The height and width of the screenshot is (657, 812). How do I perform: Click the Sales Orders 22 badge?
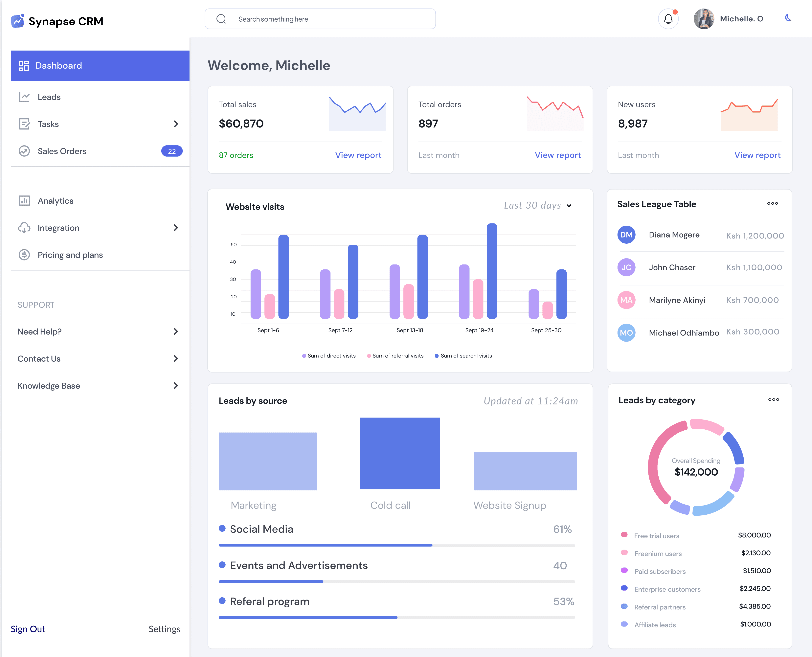click(x=172, y=151)
